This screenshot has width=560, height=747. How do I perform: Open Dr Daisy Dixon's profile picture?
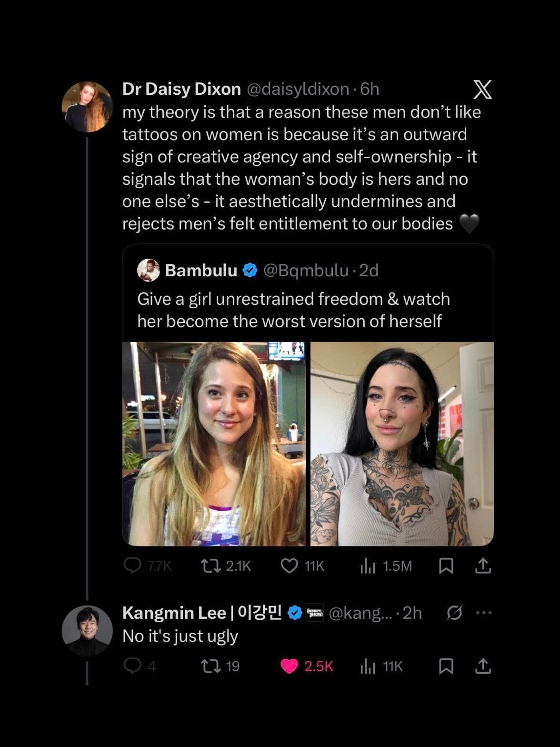(87, 107)
